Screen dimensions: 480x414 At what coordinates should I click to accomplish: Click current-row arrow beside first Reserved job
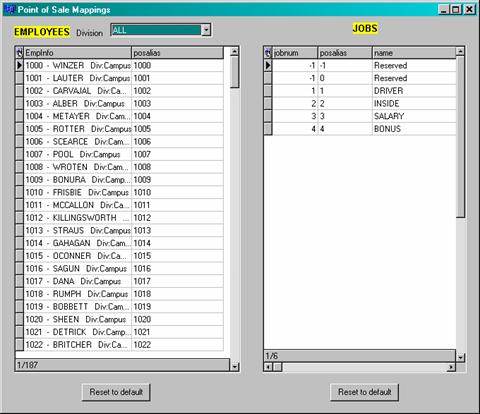click(x=268, y=65)
